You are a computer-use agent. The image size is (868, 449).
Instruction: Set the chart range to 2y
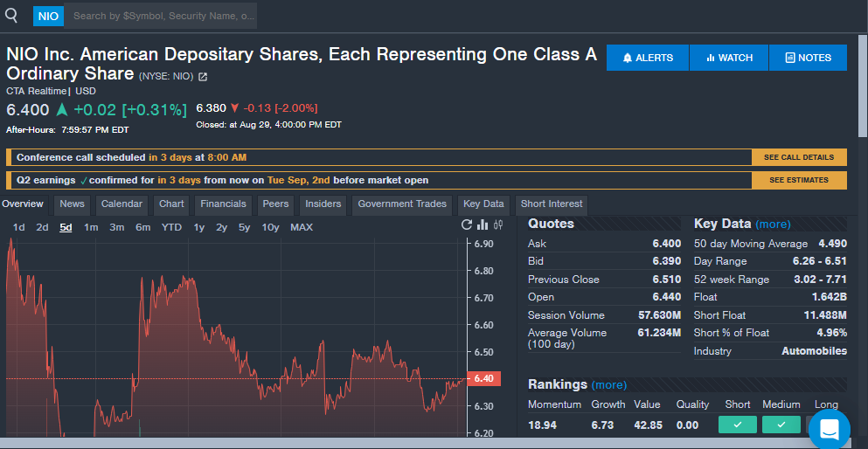[221, 227]
